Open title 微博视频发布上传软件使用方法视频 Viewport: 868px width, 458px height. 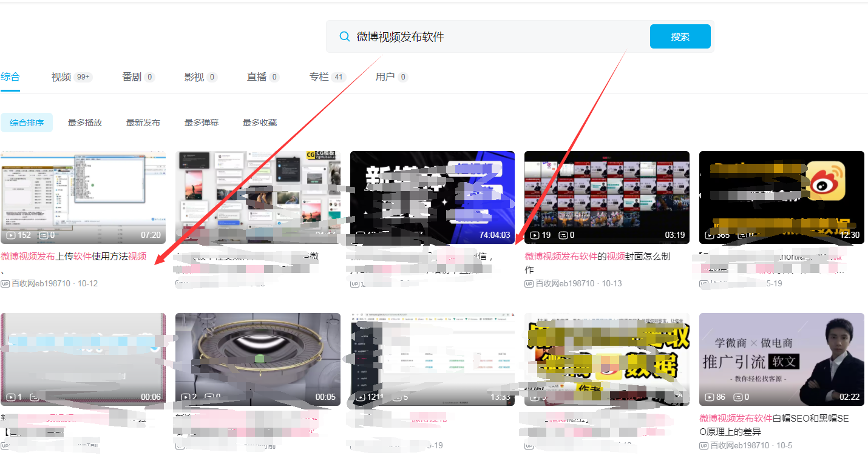click(73, 257)
